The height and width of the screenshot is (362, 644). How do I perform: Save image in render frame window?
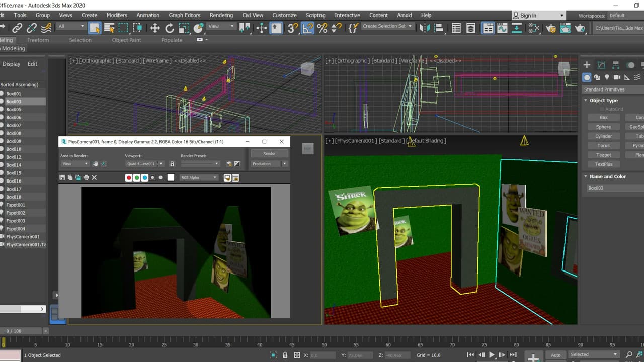pyautogui.click(x=62, y=177)
